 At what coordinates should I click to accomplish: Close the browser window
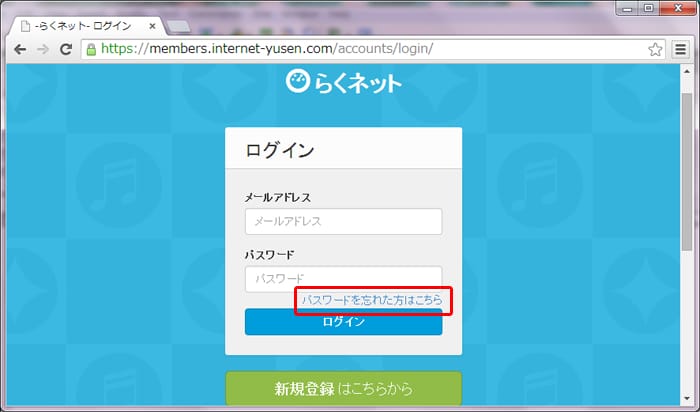pos(678,8)
